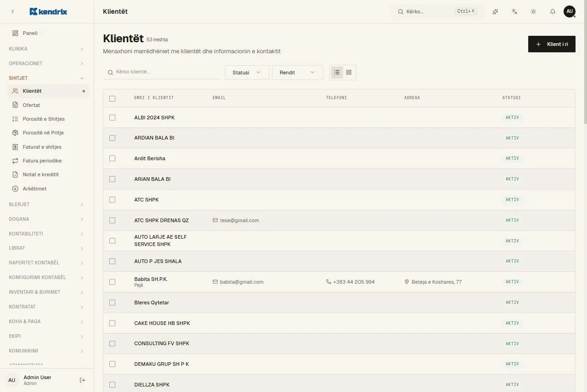Switch to list view layout

coord(337,73)
